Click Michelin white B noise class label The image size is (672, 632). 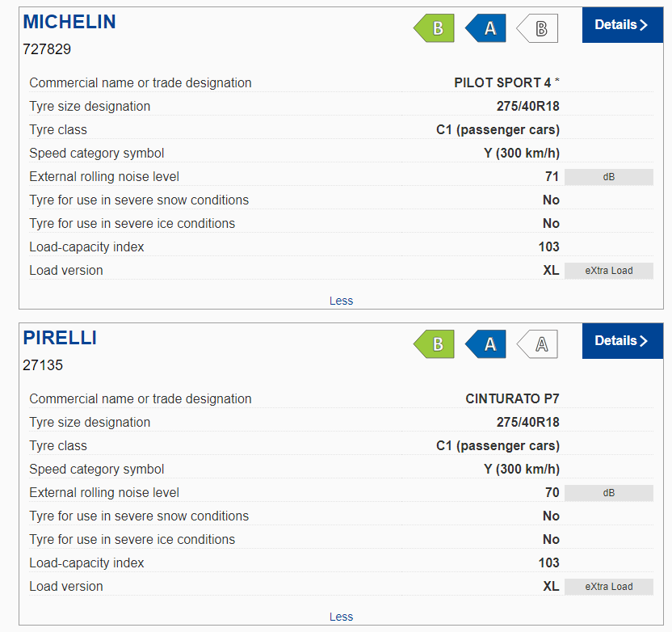(x=537, y=28)
